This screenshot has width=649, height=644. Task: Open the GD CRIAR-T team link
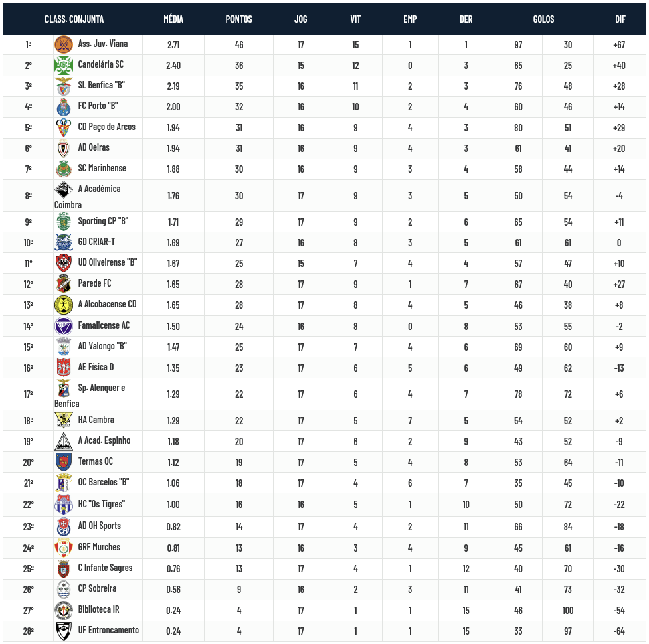point(96,242)
